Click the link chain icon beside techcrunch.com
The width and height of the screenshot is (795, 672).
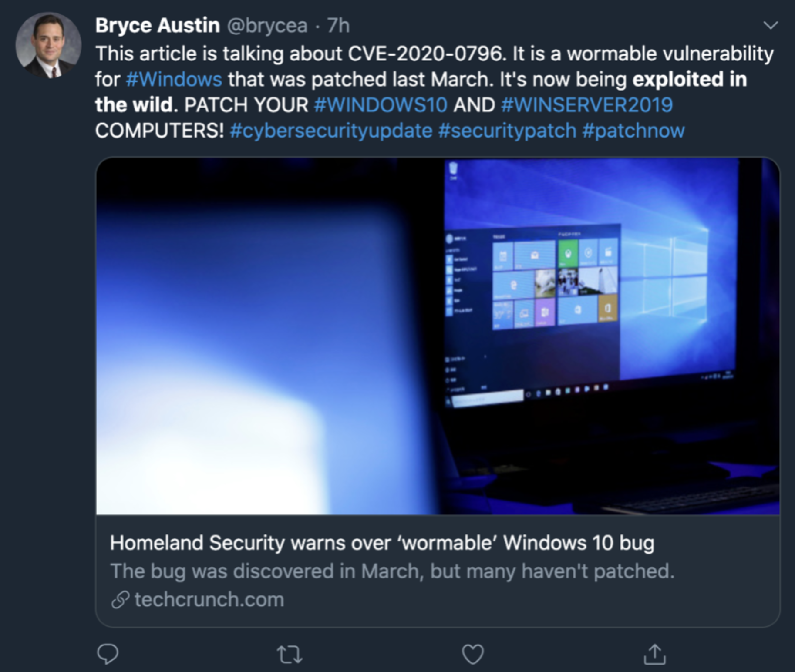120,599
